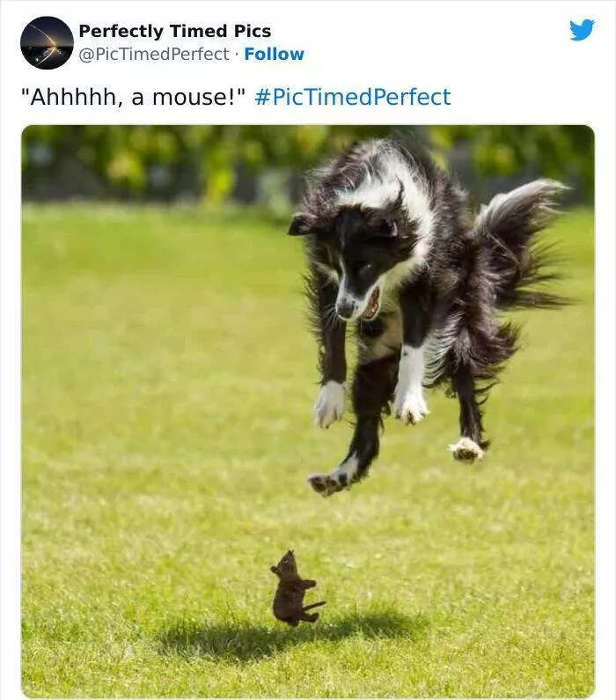Select the @PicTimedPerfect handle
This screenshot has height=700, width=616.
pos(153,54)
